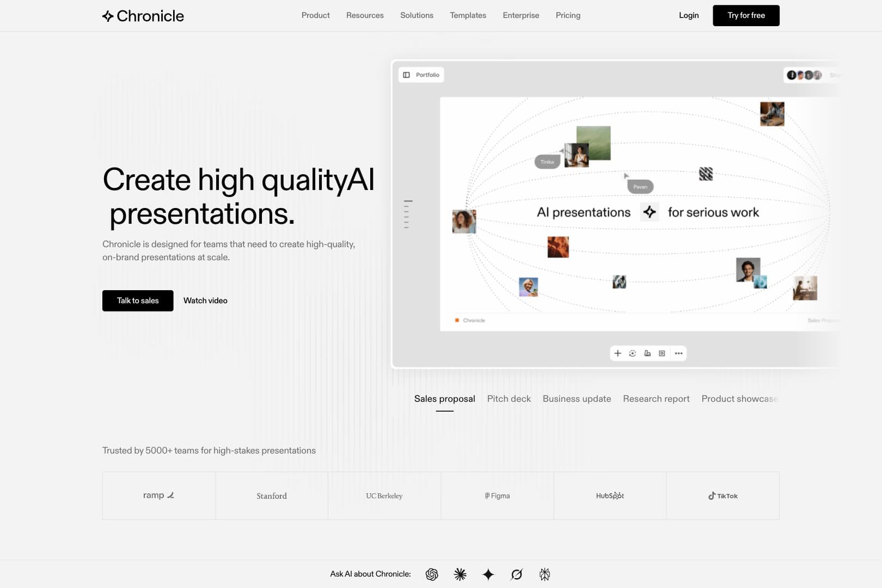
Task: Go to Enterprise in the navigation
Action: point(521,15)
